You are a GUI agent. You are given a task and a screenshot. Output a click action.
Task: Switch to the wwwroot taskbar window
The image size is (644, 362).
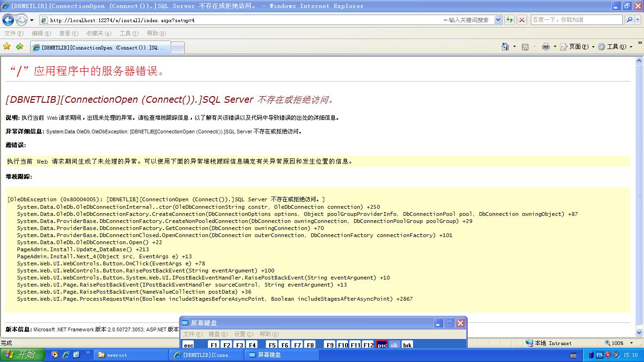click(x=131, y=355)
